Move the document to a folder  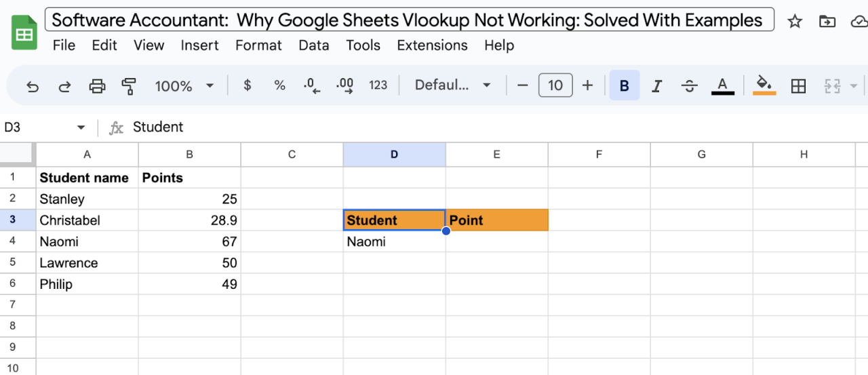pyautogui.click(x=827, y=21)
